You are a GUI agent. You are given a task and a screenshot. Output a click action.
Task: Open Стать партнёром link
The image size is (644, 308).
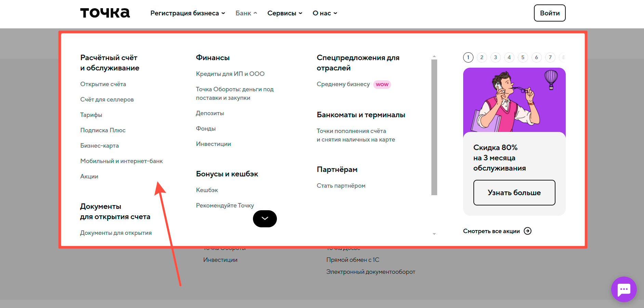[341, 186]
